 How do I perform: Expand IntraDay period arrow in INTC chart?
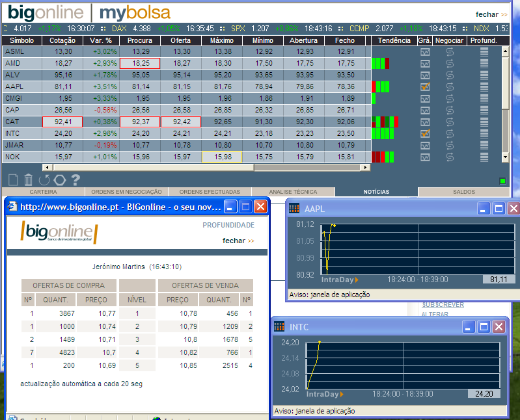point(342,394)
